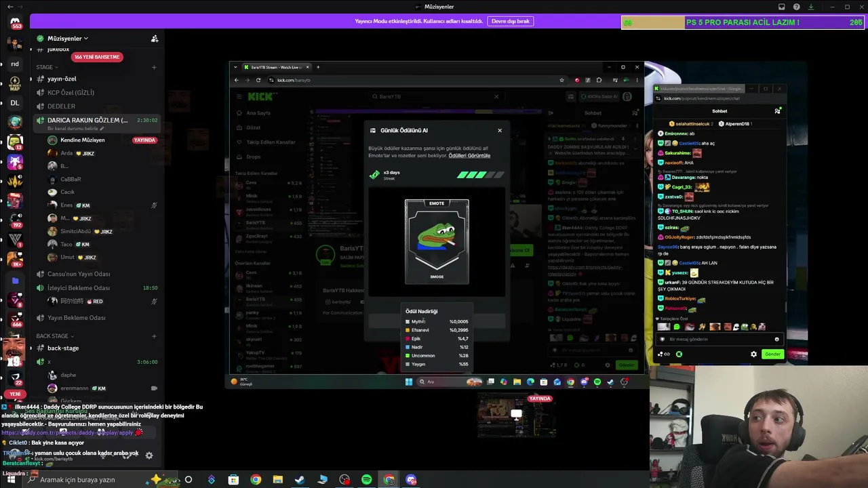Open the Ödülleri Görüntüle link
Viewport: 868px width, 488px height.
[469, 156]
